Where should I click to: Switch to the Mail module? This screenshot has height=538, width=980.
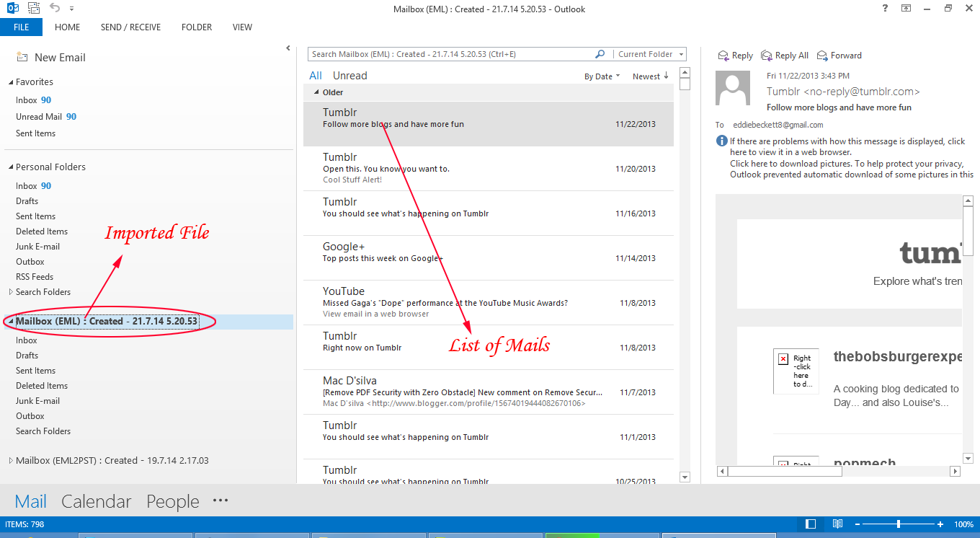click(31, 501)
